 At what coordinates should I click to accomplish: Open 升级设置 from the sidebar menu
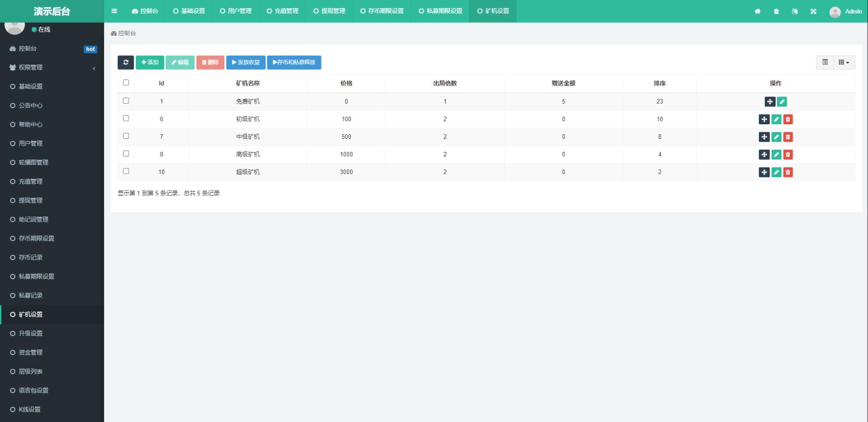(x=31, y=333)
